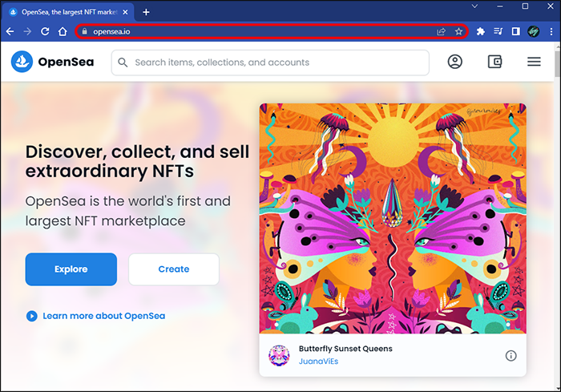Open the hamburger navigation menu
Image resolution: width=561 pixels, height=392 pixels.
tap(534, 62)
